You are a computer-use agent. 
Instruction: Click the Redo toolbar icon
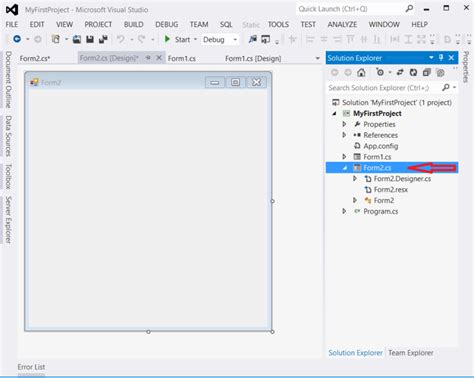point(142,39)
